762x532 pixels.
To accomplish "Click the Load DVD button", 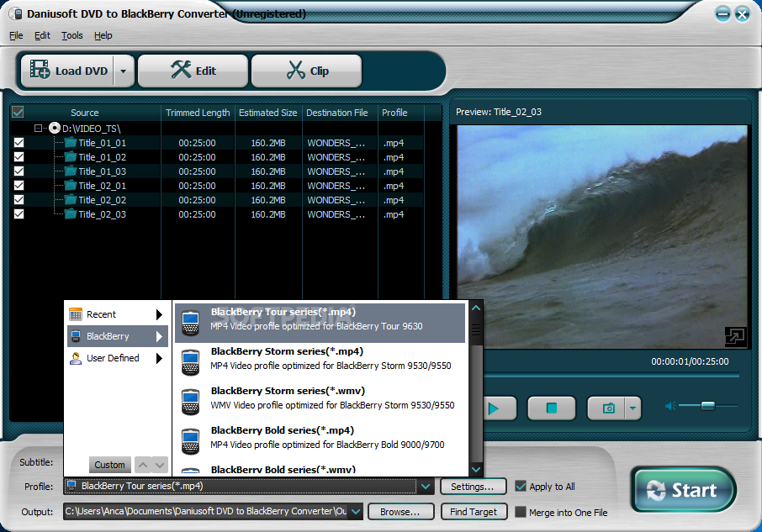I will click(67, 71).
